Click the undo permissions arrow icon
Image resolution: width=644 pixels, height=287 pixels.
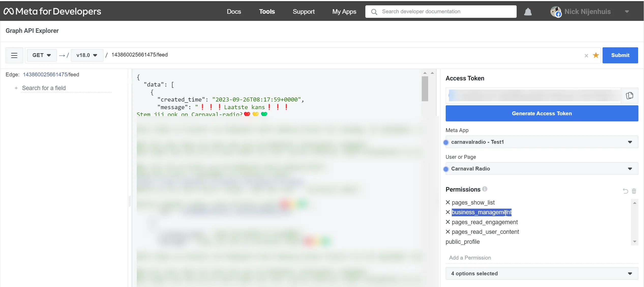tap(625, 191)
